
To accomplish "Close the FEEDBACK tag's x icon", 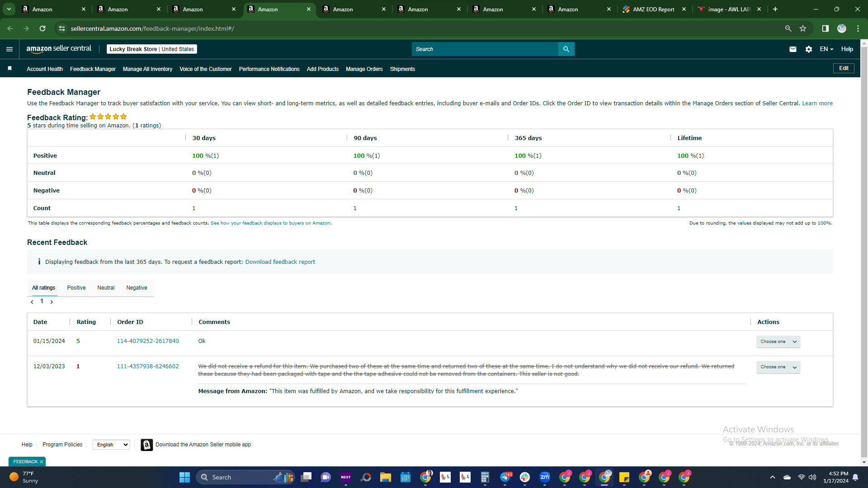I will pos(42,462).
